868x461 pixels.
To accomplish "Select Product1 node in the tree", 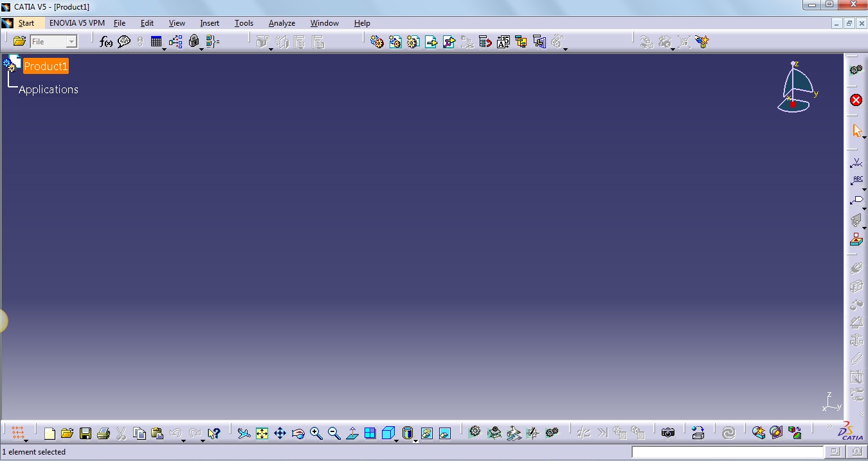I will click(x=46, y=66).
